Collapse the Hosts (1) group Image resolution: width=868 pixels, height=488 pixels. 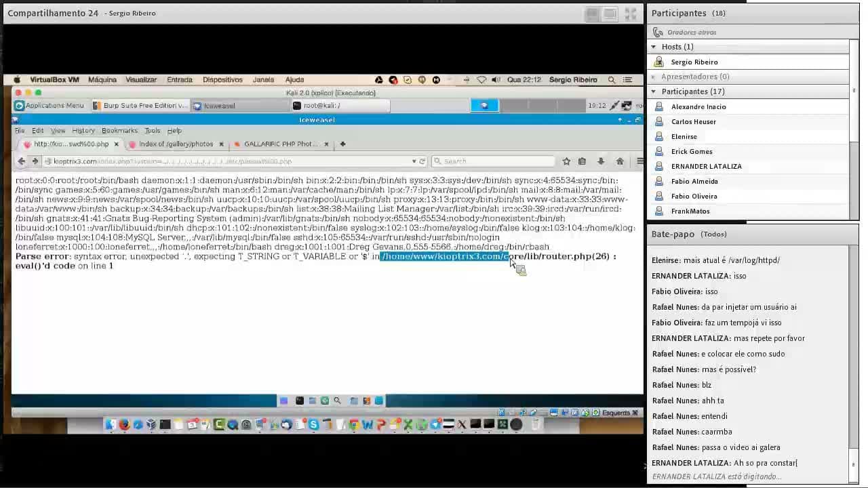click(654, 47)
